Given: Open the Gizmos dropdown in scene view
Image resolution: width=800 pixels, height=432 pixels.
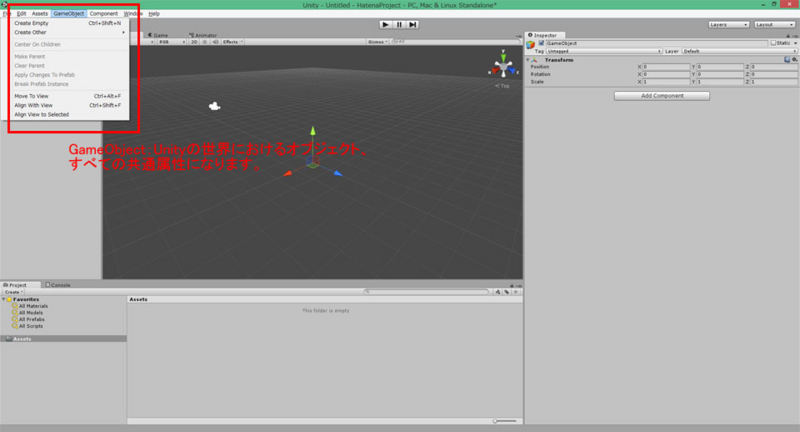Looking at the screenshot, I should pos(378,42).
